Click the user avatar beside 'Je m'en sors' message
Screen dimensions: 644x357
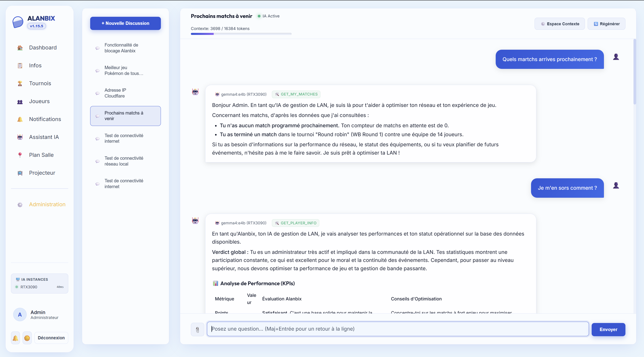(x=616, y=186)
